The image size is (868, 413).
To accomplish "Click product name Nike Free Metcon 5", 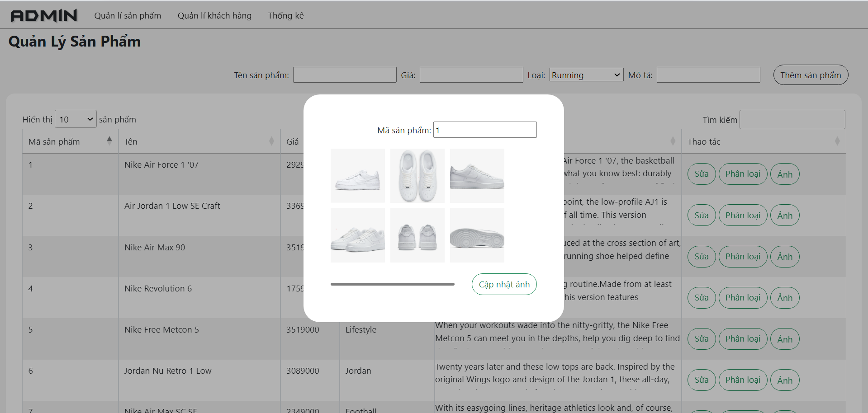I will 161,330.
